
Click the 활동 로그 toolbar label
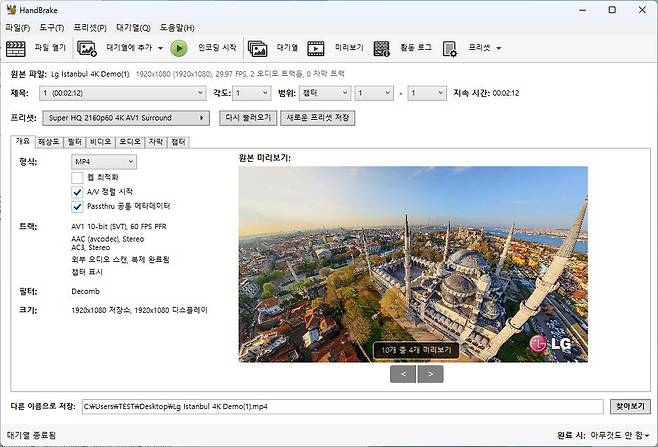coord(415,47)
